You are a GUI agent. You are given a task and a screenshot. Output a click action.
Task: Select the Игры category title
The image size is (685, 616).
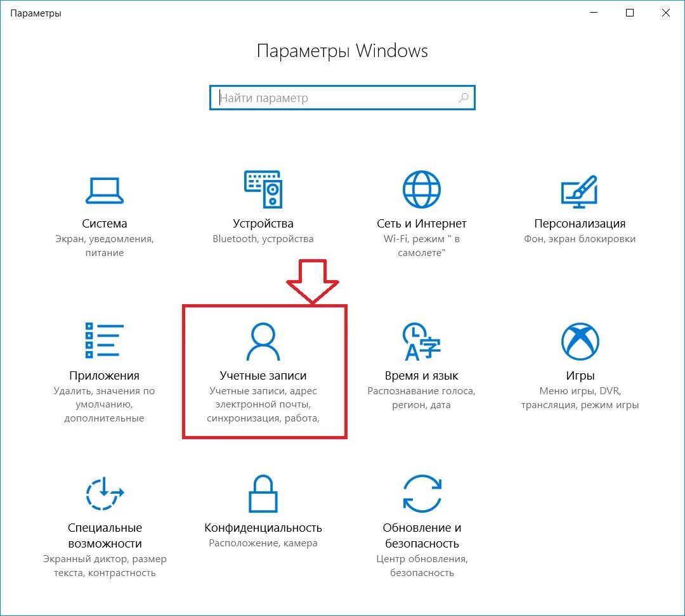tap(580, 375)
